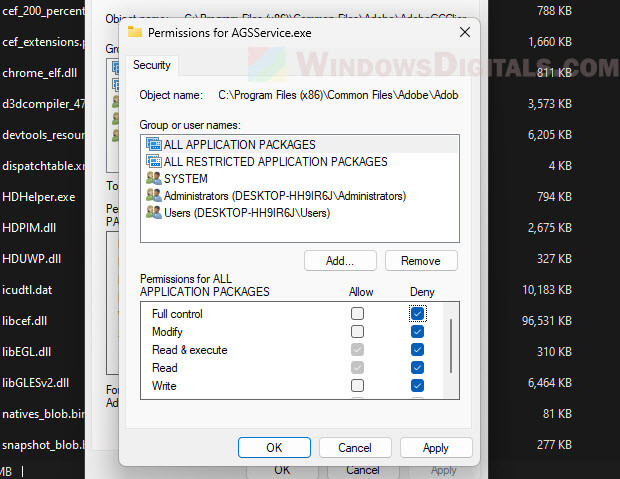Toggle Allow checkbox for Read

coord(357,367)
